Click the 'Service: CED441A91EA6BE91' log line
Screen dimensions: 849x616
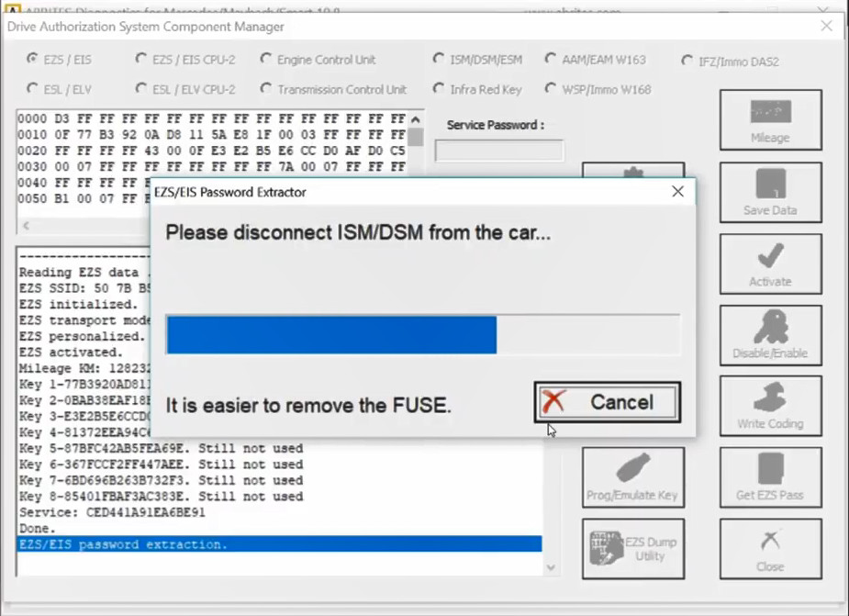point(113,512)
